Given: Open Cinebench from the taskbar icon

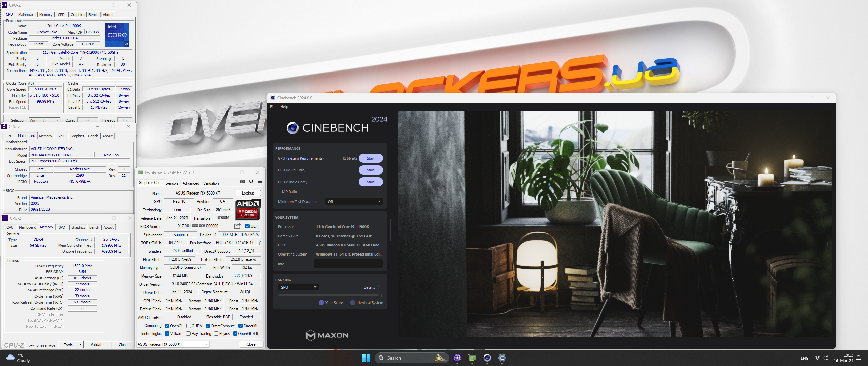Looking at the screenshot, I should tap(487, 358).
